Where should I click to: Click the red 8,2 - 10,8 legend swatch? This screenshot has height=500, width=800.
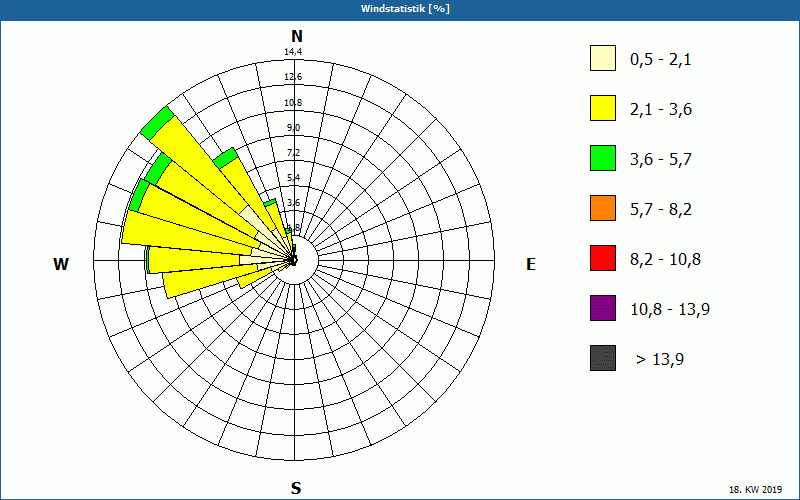pyautogui.click(x=603, y=258)
